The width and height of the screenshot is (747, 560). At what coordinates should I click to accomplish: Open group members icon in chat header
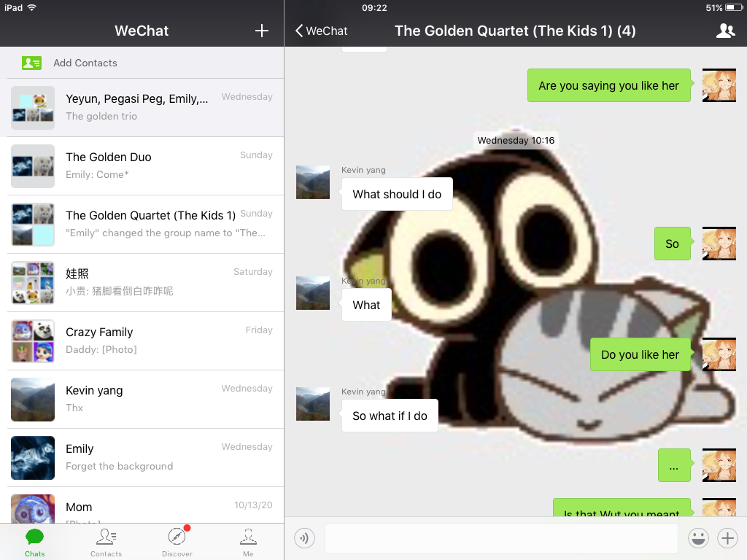tap(725, 31)
